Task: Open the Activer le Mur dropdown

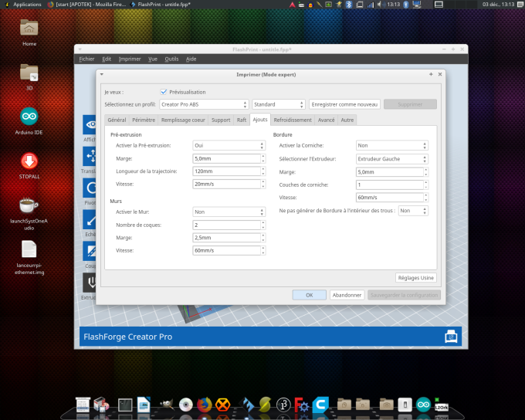Action: click(x=229, y=212)
